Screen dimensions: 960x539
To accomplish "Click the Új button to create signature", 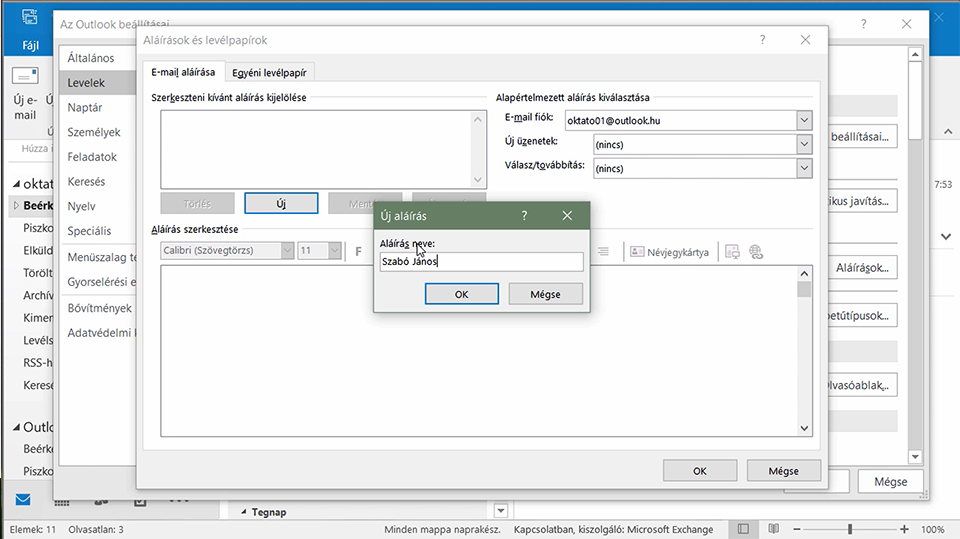I will pyautogui.click(x=281, y=203).
